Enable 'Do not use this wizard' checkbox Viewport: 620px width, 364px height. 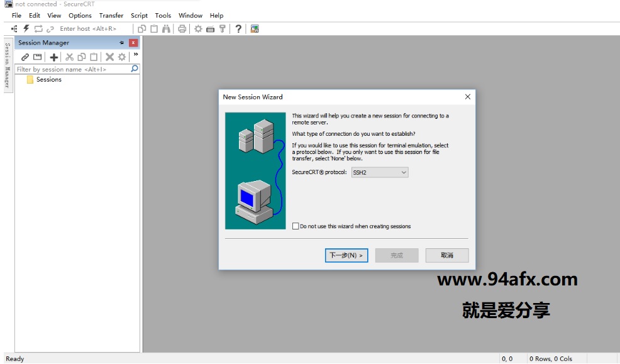click(x=296, y=226)
